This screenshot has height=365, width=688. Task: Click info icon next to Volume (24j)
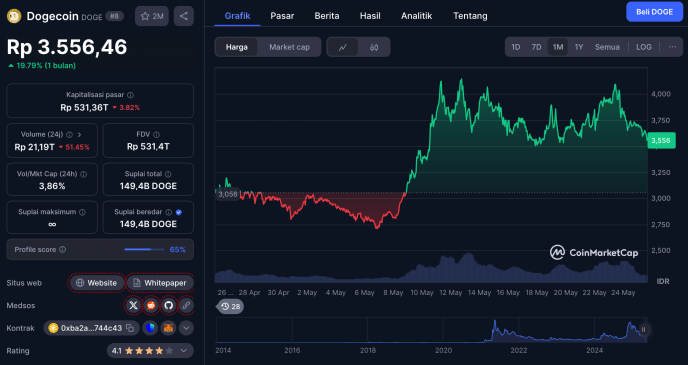pos(69,135)
